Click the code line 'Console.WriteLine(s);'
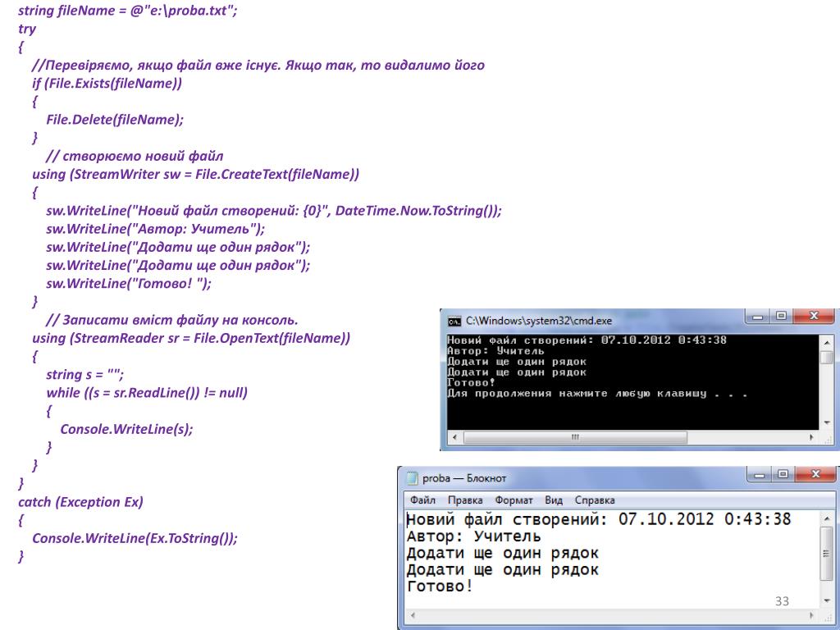Image resolution: width=840 pixels, height=630 pixels. (126, 429)
